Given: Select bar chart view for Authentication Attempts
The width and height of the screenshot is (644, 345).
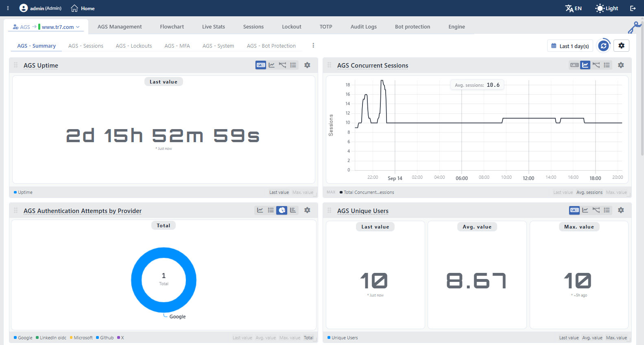Looking at the screenshot, I should point(293,210).
